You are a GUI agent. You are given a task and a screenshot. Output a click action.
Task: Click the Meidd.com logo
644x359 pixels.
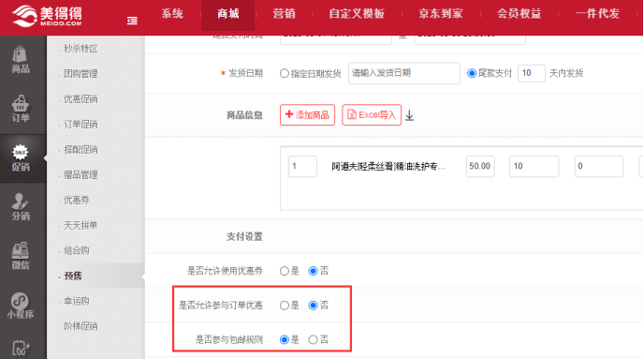[47, 16]
